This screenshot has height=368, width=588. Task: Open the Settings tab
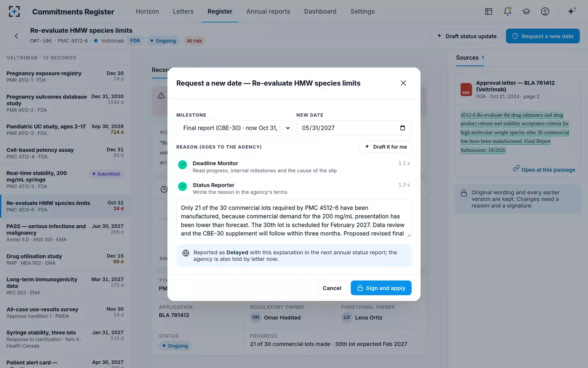click(363, 11)
